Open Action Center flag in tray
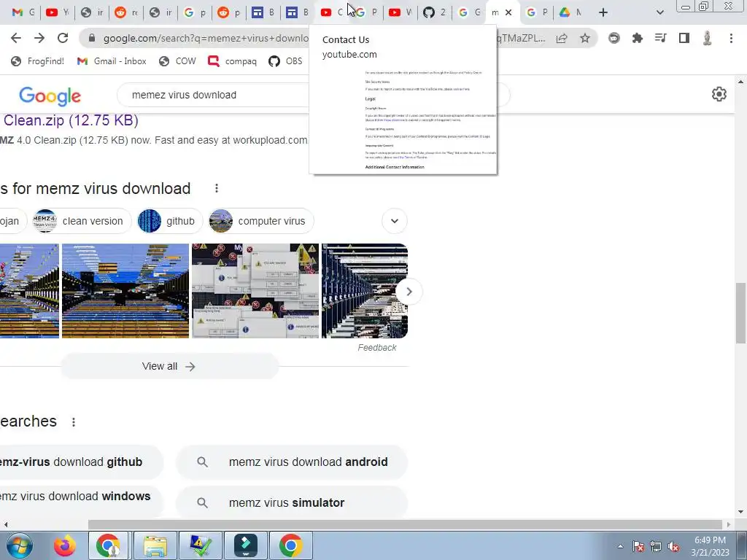The height and width of the screenshot is (560, 747). pyautogui.click(x=638, y=546)
